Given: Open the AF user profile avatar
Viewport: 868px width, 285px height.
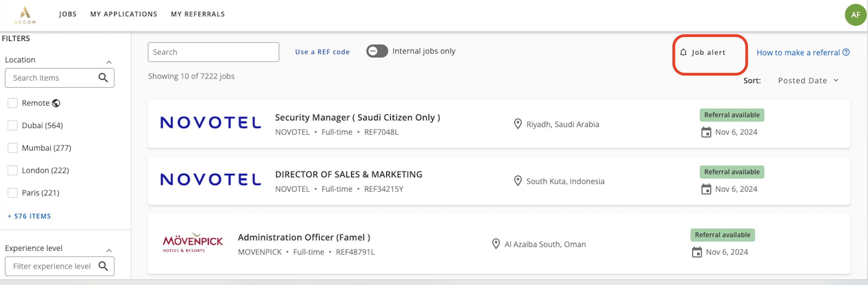Looking at the screenshot, I should pyautogui.click(x=855, y=15).
